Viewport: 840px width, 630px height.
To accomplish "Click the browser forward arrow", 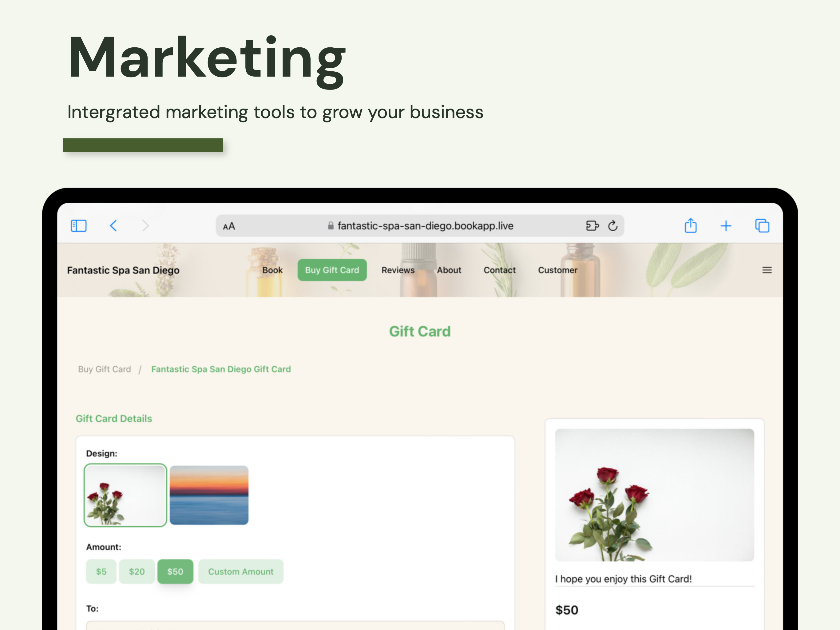I will (x=145, y=226).
